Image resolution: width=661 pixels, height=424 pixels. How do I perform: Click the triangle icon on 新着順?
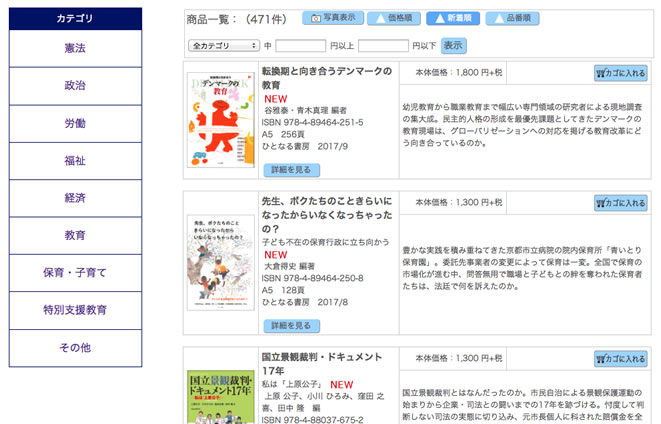coord(440,18)
